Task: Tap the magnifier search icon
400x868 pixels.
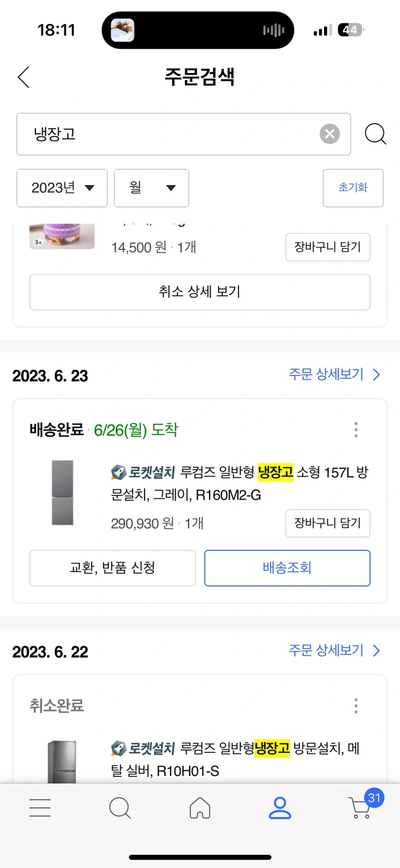Action: (x=375, y=134)
